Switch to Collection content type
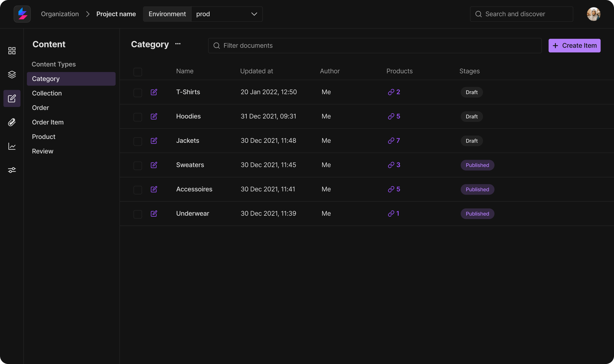614x364 pixels. (x=47, y=93)
